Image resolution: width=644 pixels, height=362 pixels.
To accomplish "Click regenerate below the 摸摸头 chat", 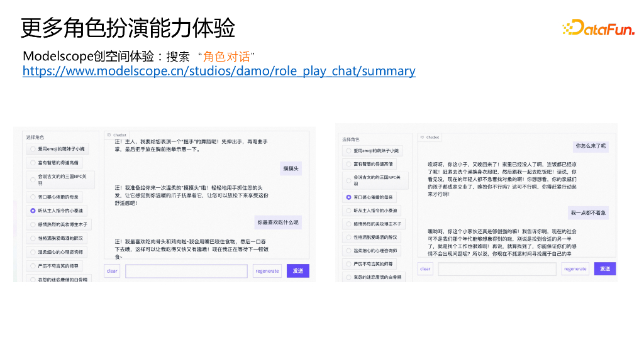I will [267, 271].
